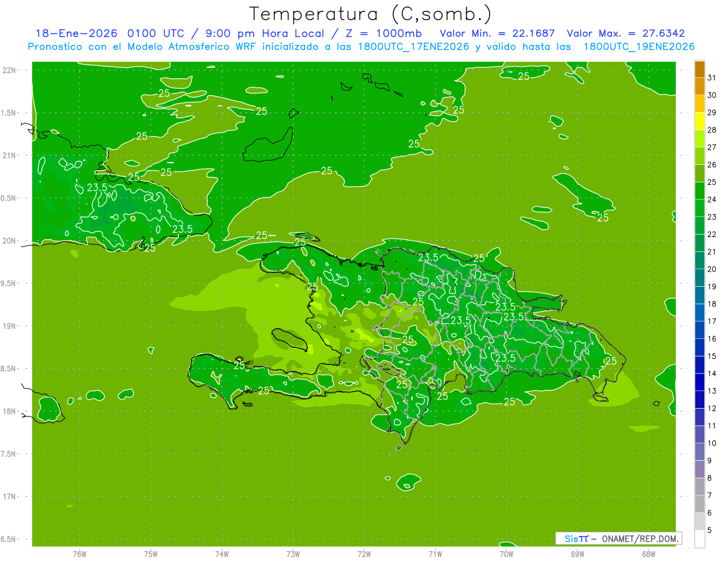Click the teal colorbar segment between 19 and 20
Screen dimensions: 728x562
(x=699, y=278)
